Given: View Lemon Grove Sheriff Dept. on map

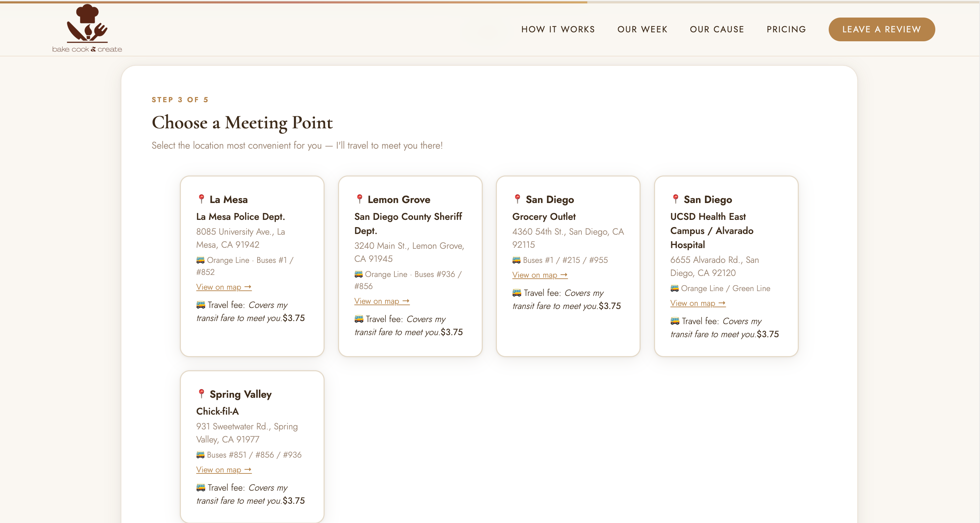Looking at the screenshot, I should 382,301.
